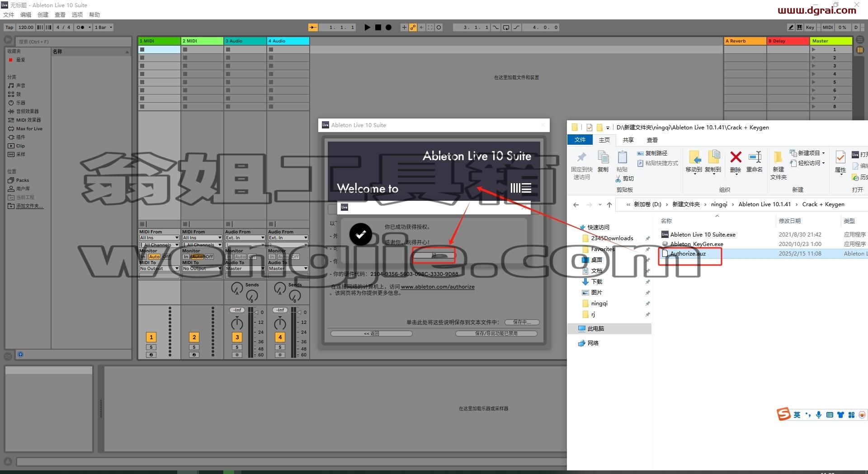Open MIDI To No Output dropdown on track 2

[202, 269]
